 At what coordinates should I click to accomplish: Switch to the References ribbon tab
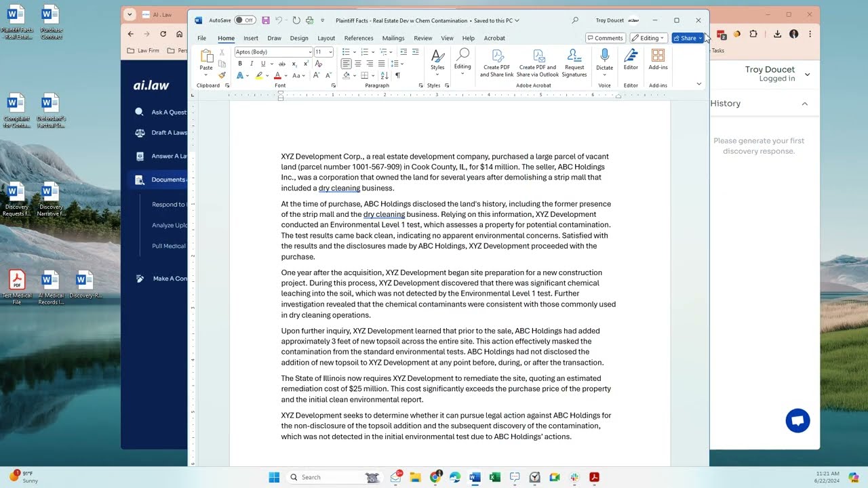[x=359, y=38]
